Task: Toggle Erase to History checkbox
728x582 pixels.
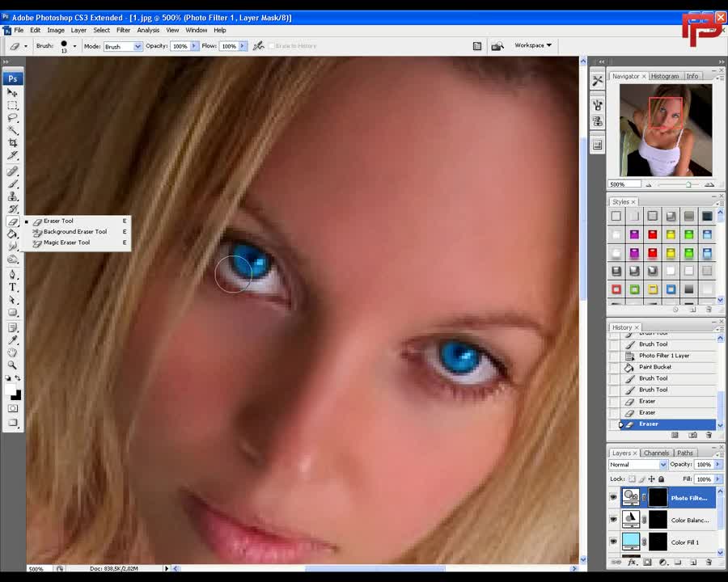Action: [x=272, y=46]
